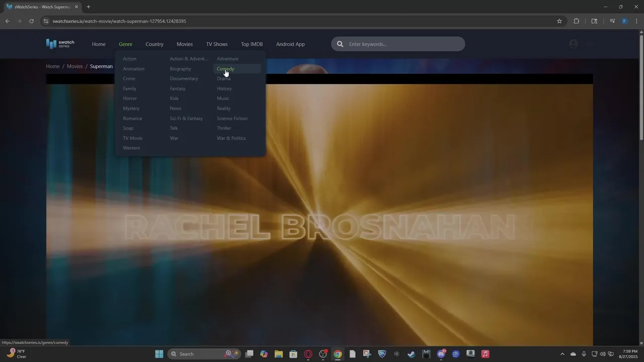Open the pink Music app taskbar icon

click(485, 354)
